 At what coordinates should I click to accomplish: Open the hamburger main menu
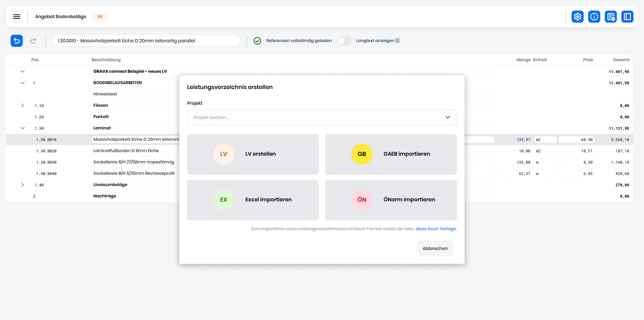point(17,17)
